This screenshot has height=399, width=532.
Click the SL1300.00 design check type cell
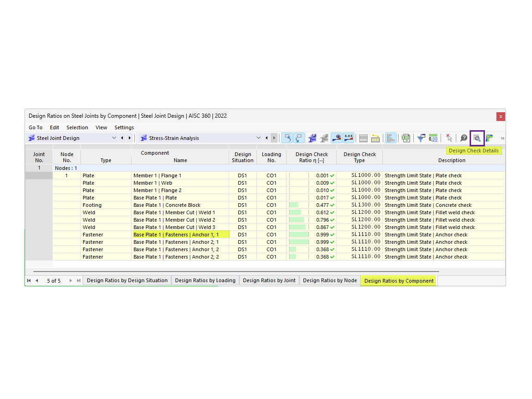pos(360,205)
